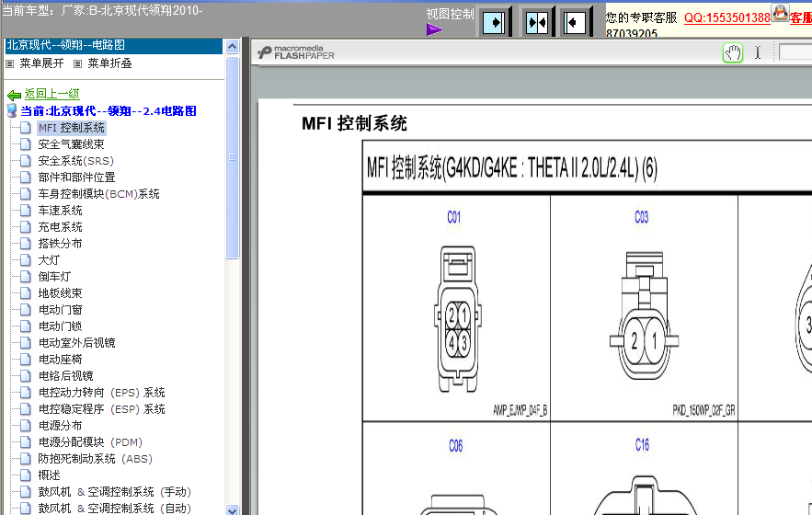Open 电动门锁 tree item
Image resolution: width=812 pixels, height=515 pixels.
pyautogui.click(x=60, y=326)
